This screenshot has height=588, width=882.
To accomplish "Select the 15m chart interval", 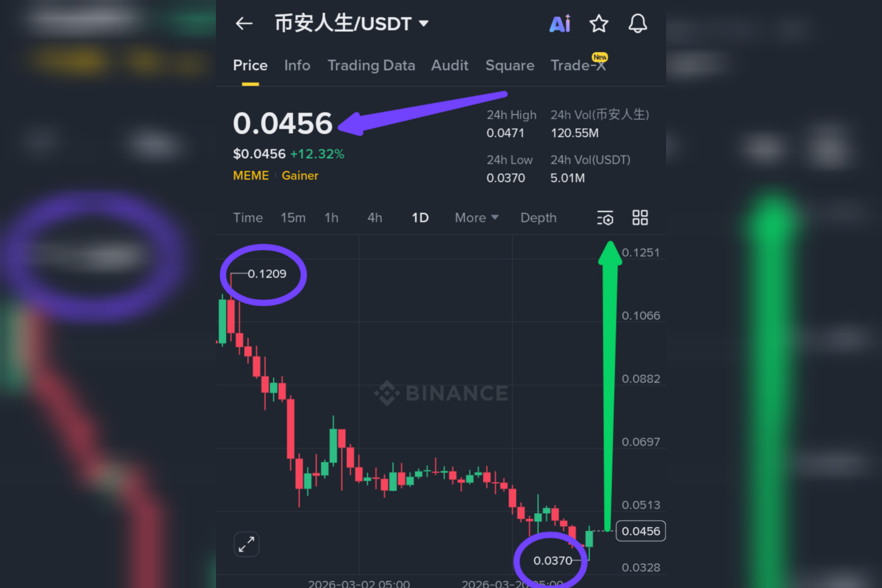I will (x=293, y=218).
